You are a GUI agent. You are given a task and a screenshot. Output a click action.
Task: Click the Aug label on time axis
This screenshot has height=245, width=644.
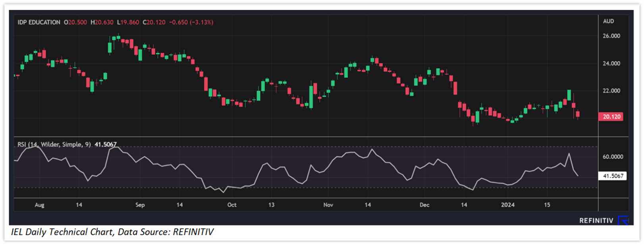39,205
